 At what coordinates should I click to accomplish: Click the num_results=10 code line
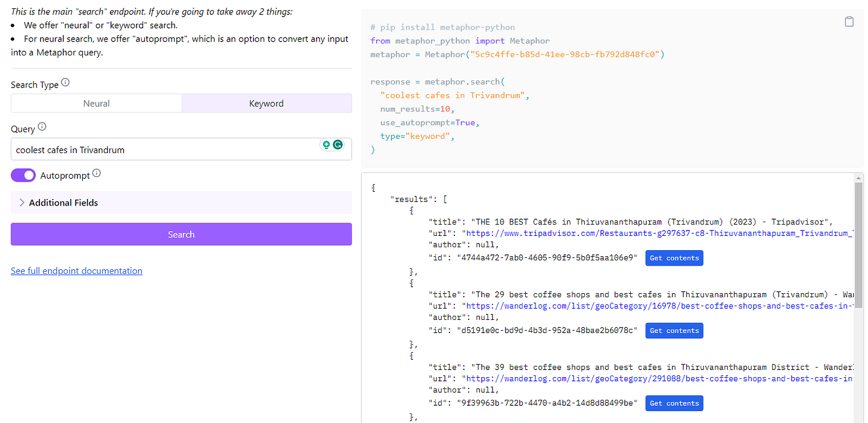pos(418,109)
